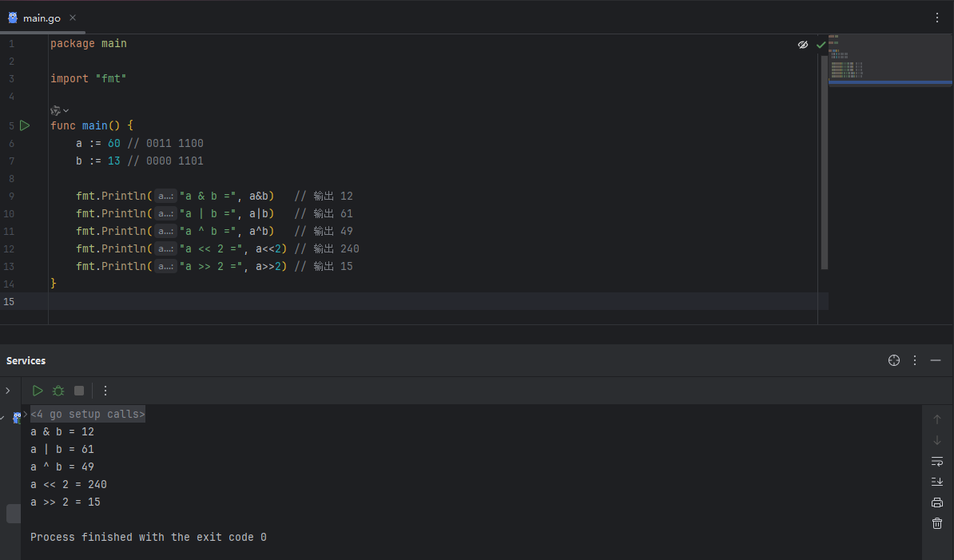Toggle the crossed-out eye icon in editor

803,45
